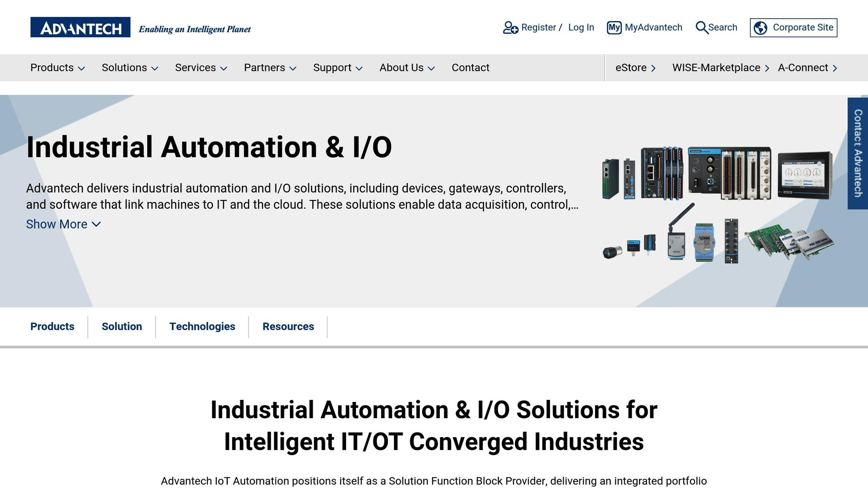Select the MyAdvantech icon
Image resolution: width=868 pixels, height=488 pixels.
pyautogui.click(x=614, y=27)
